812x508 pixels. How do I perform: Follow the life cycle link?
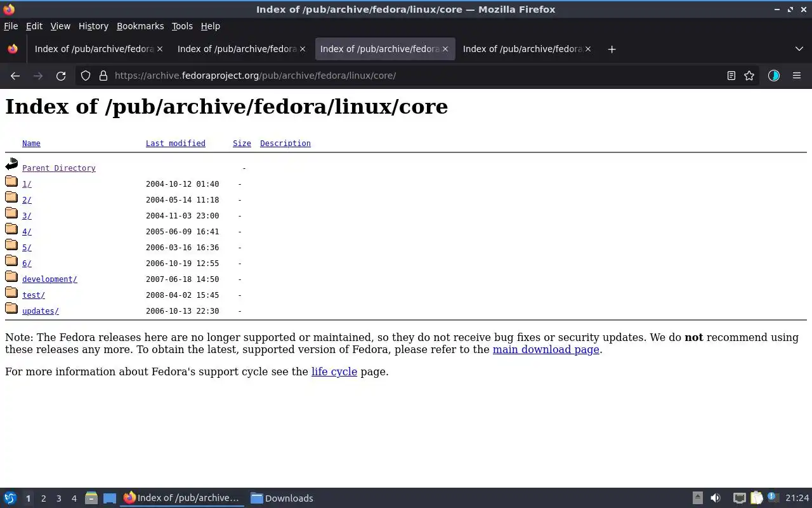(334, 371)
